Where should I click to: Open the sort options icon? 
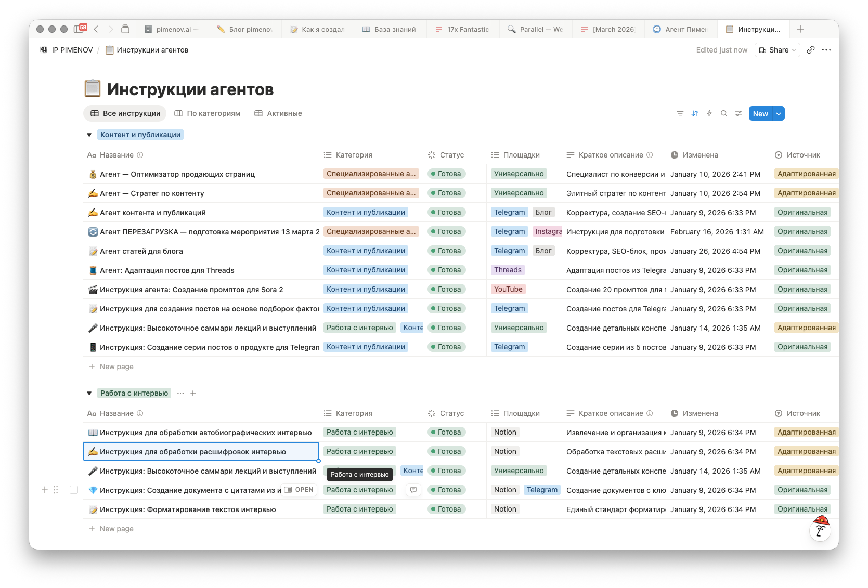pos(694,113)
